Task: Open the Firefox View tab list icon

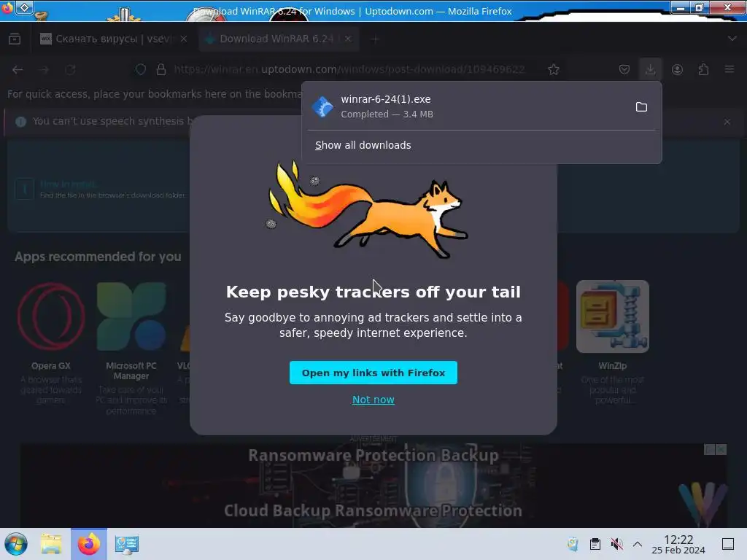Action: [x=15, y=39]
